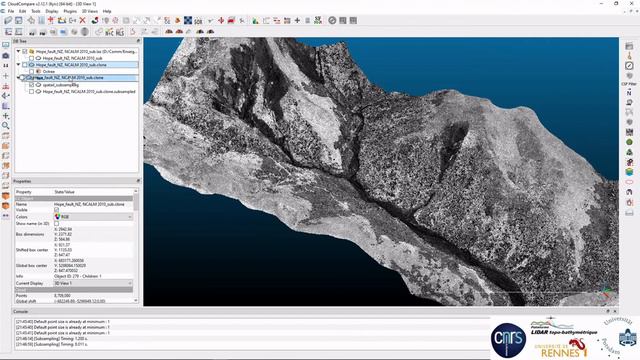Click the Name property value field
The image size is (640, 360).
pos(93,204)
